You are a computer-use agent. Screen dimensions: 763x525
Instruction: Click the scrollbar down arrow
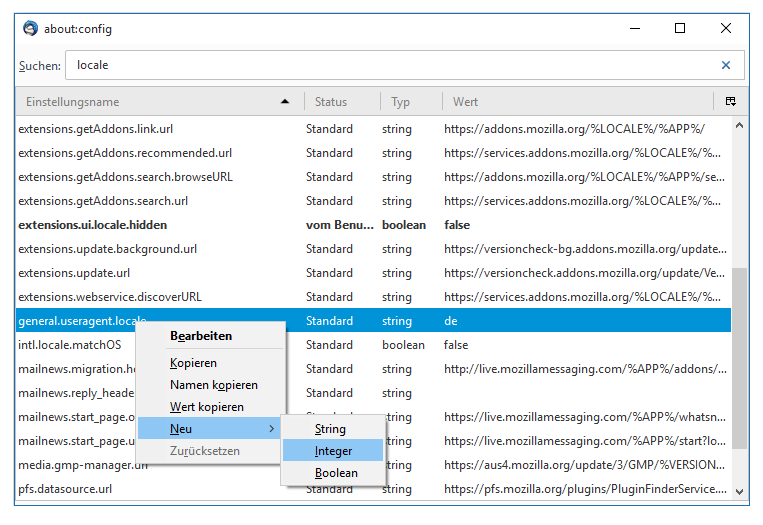[740, 491]
